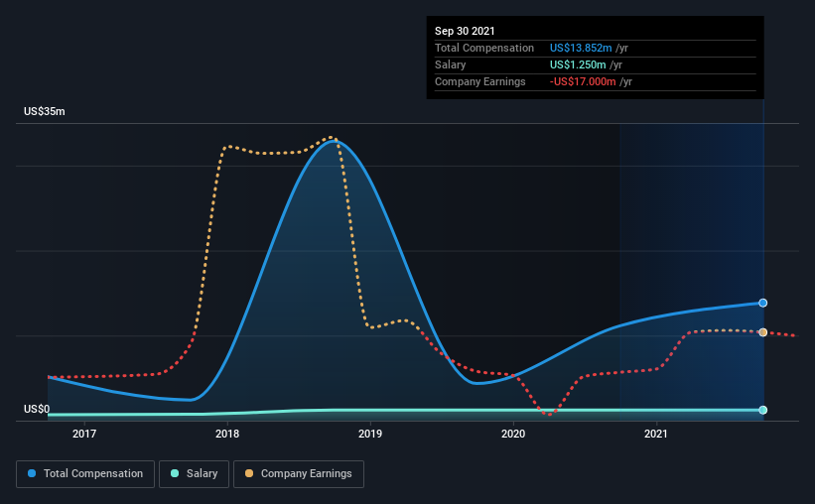Click the 2017 x-axis label
The image size is (815, 504).
tap(84, 434)
